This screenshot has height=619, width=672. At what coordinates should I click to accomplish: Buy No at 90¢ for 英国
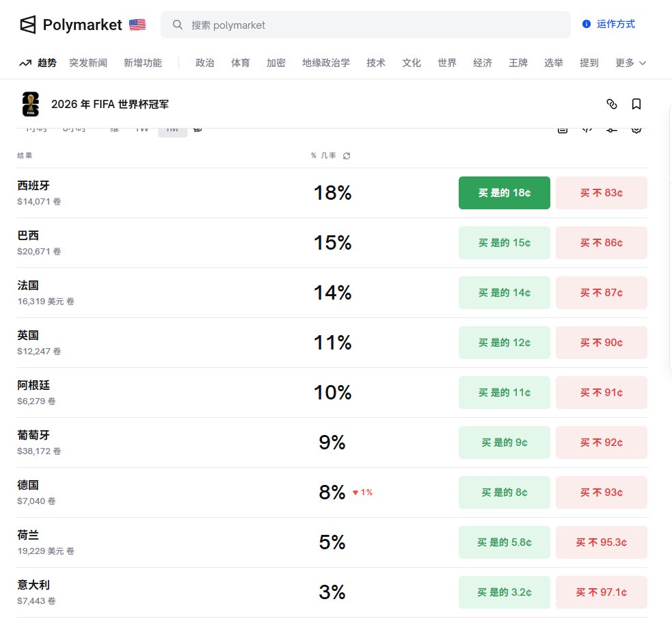point(602,343)
